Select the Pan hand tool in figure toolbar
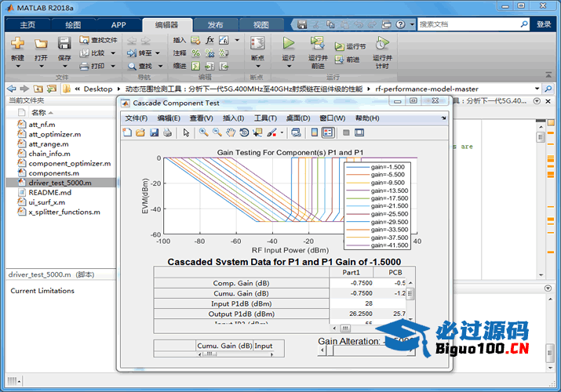561x392 pixels. [231, 132]
